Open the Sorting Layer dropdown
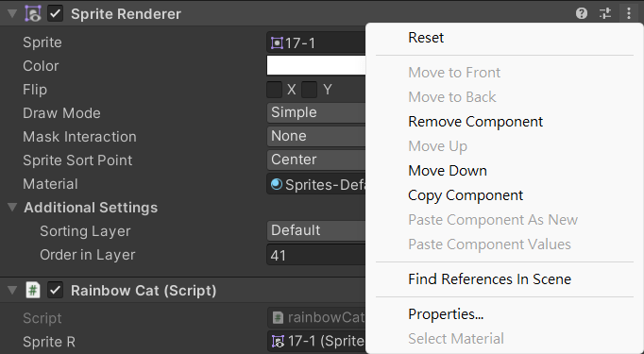This screenshot has height=354, width=644. point(316,230)
